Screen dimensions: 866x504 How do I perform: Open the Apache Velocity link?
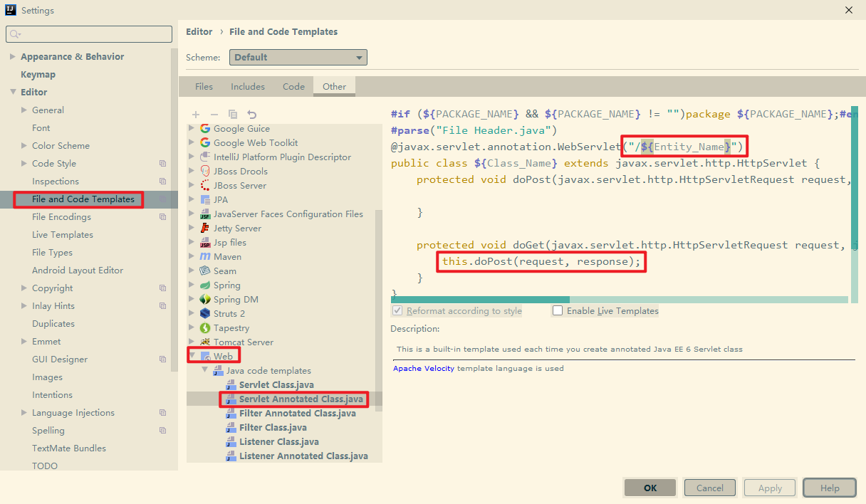point(424,369)
